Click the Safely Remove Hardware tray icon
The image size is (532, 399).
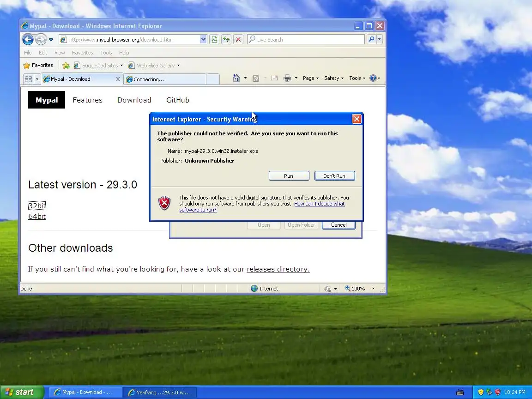pos(489,392)
